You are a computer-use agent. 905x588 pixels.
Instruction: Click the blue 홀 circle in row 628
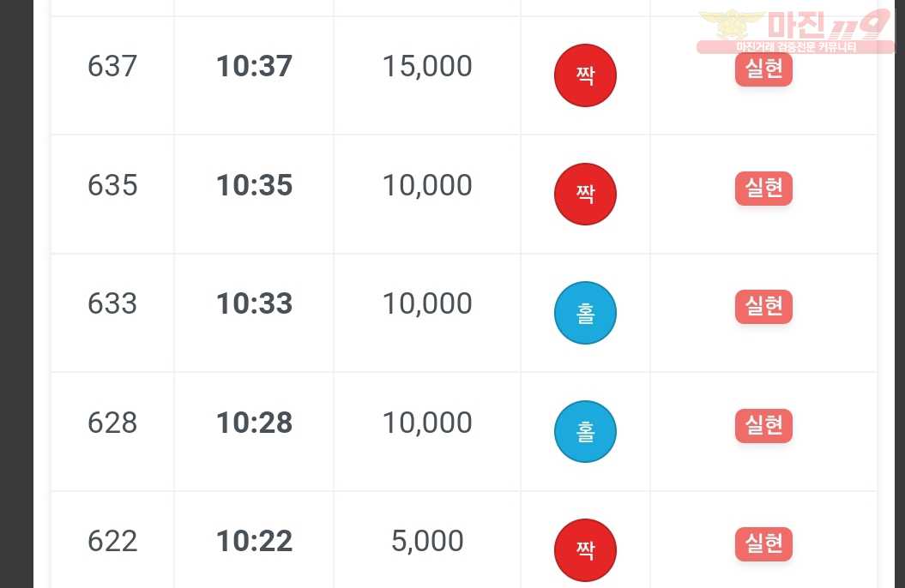[585, 432]
